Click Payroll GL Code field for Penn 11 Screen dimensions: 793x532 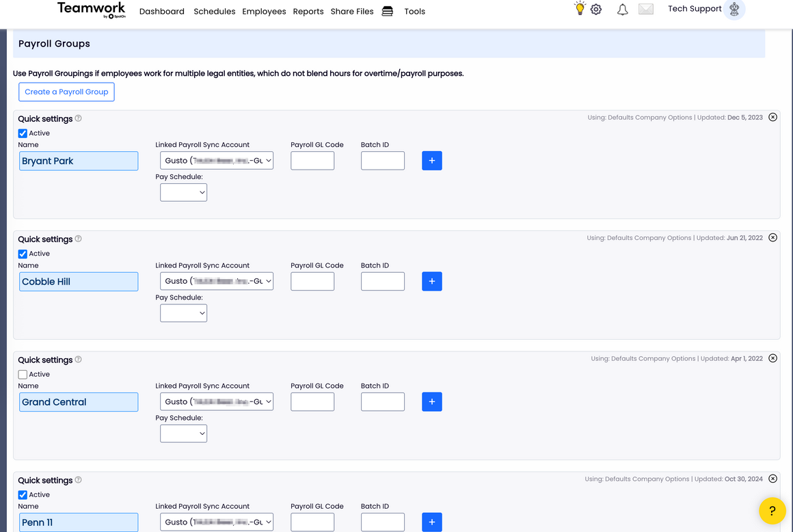312,522
